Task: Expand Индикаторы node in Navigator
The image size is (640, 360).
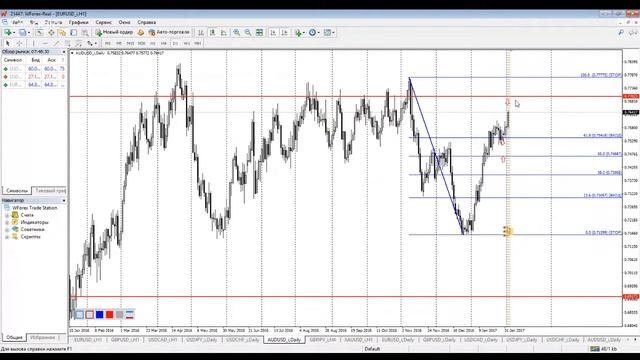Action: [7, 222]
